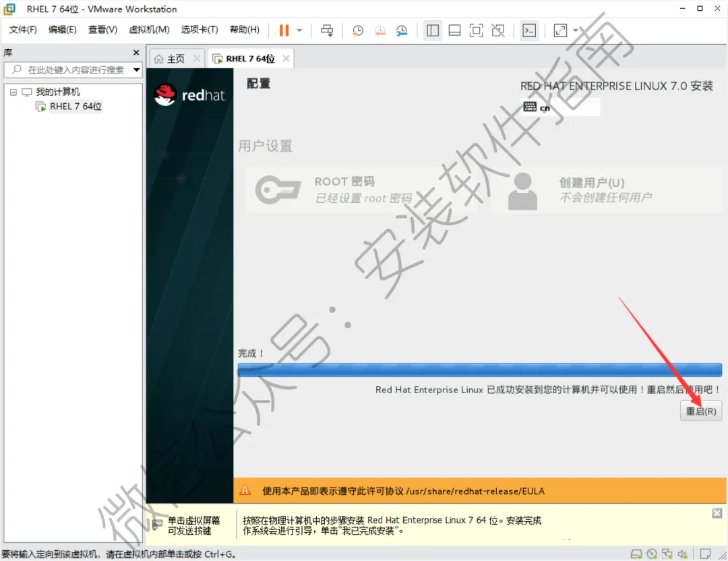Open the 帮助(H) menu
The width and height of the screenshot is (728, 561).
coord(244,30)
